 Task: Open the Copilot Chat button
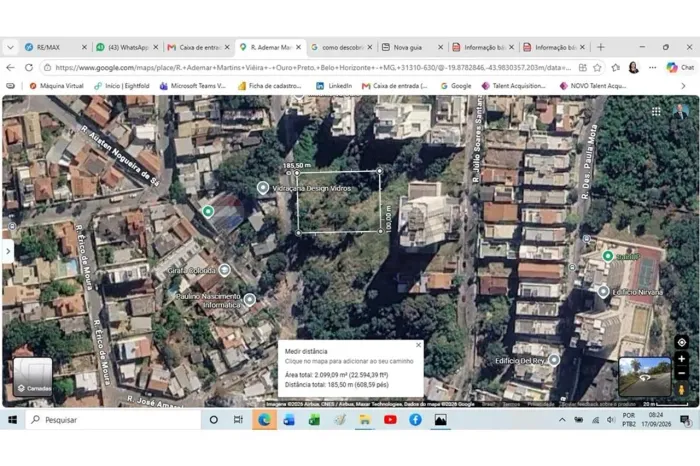(x=681, y=67)
